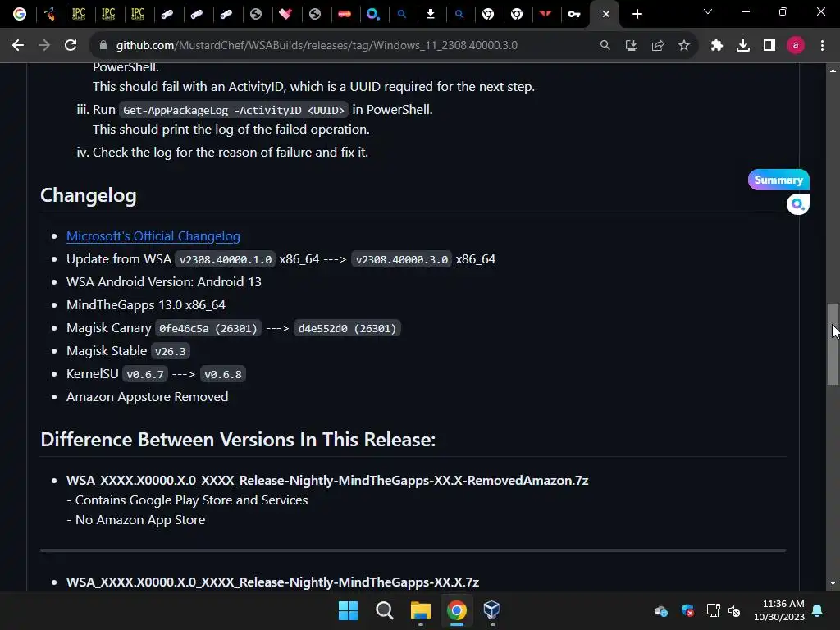Open the profile avatar 'a' menu
The image size is (840, 630).
tap(796, 46)
